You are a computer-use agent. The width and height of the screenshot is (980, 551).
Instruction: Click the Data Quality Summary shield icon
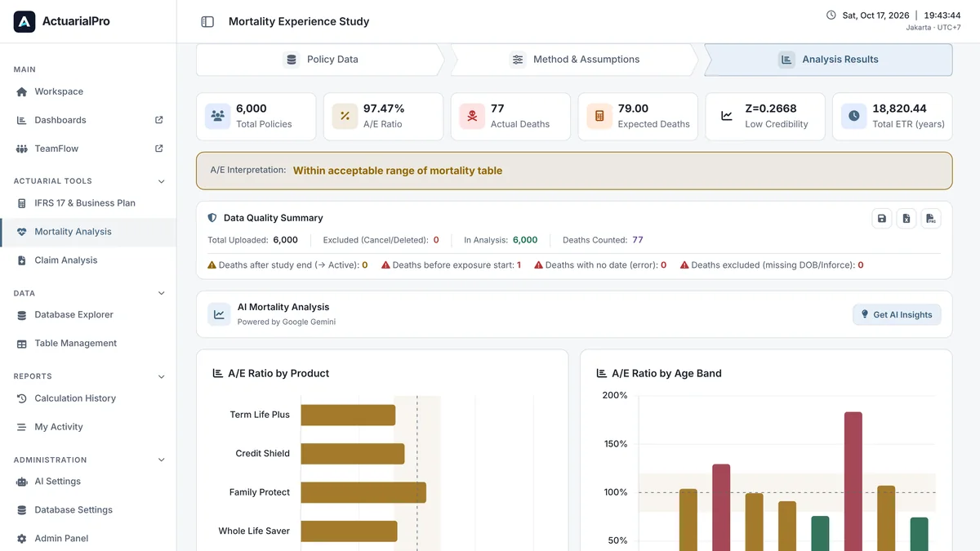pyautogui.click(x=212, y=218)
